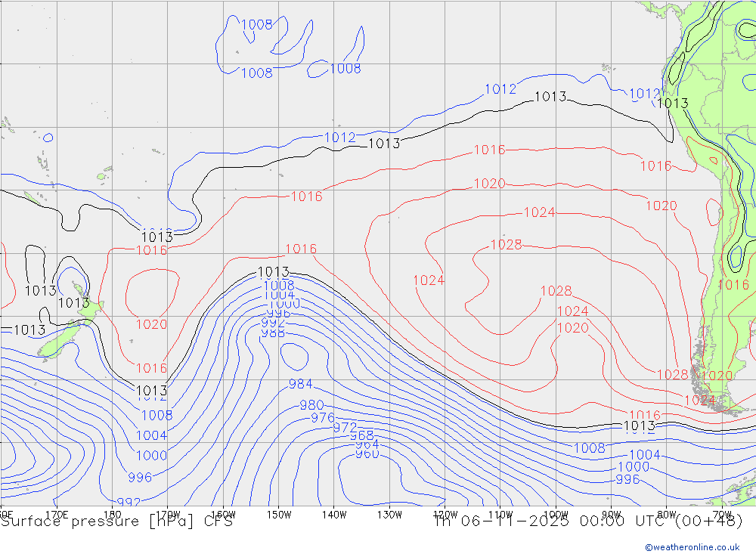Click the 'Surface pressure [hPa] CFS' title
Screen dimensions: 756x554
tap(116, 522)
